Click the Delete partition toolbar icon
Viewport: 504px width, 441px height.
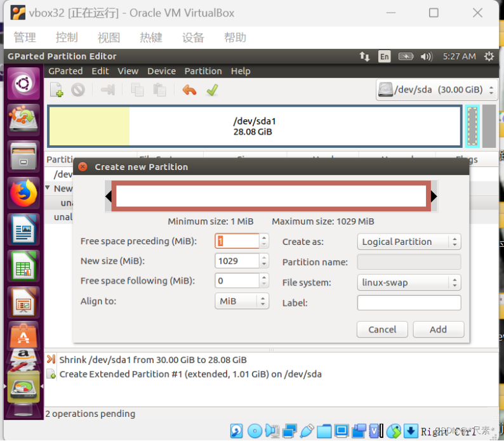[78, 89]
